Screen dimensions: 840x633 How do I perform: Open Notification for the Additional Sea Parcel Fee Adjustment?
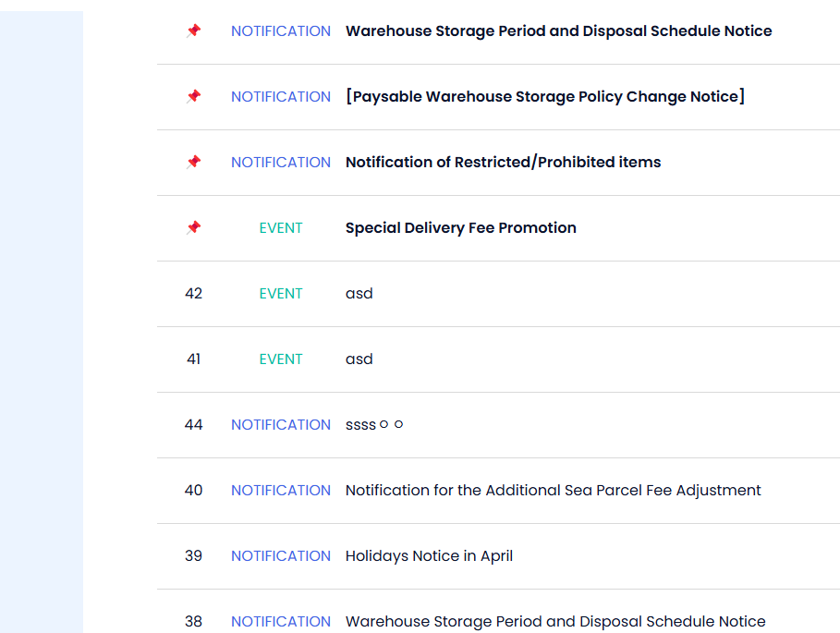tap(553, 491)
